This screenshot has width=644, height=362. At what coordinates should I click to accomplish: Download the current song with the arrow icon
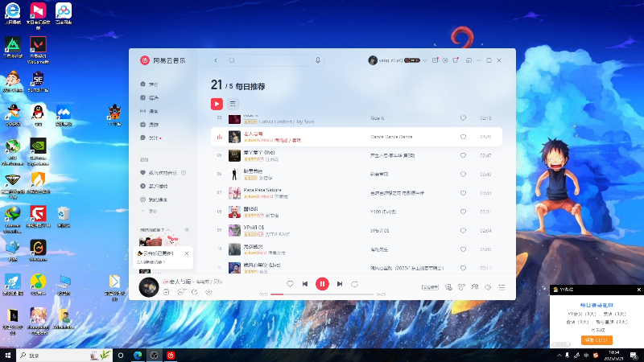(208, 292)
